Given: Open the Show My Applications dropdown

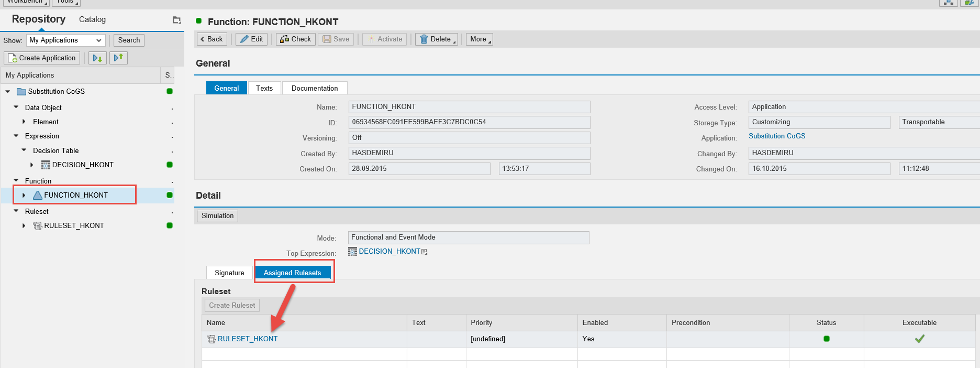Looking at the screenshot, I should click(x=66, y=40).
